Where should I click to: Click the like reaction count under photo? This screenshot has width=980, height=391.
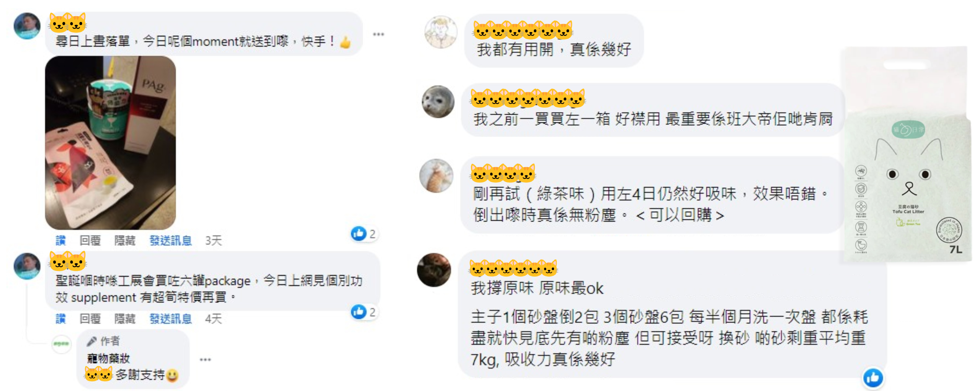(364, 234)
